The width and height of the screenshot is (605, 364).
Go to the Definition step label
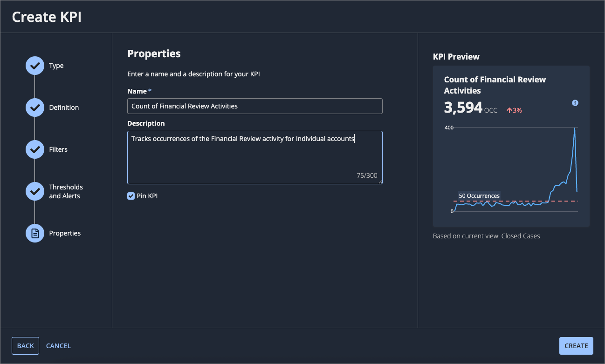tap(64, 108)
